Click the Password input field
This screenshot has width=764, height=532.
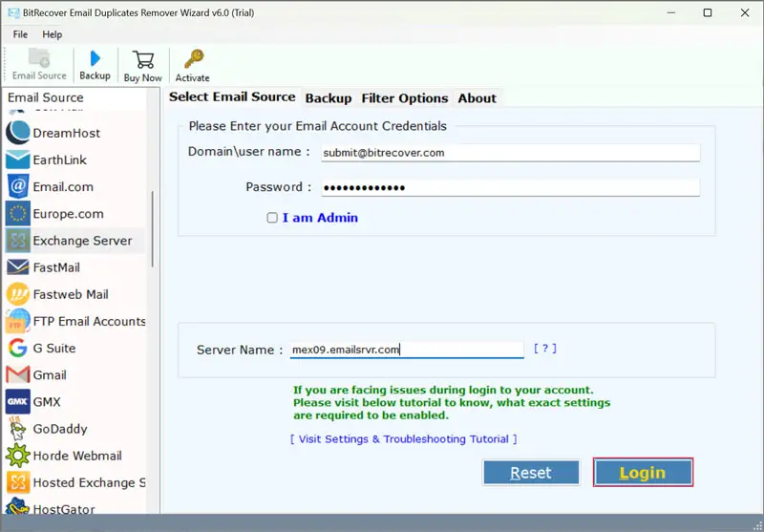(511, 187)
